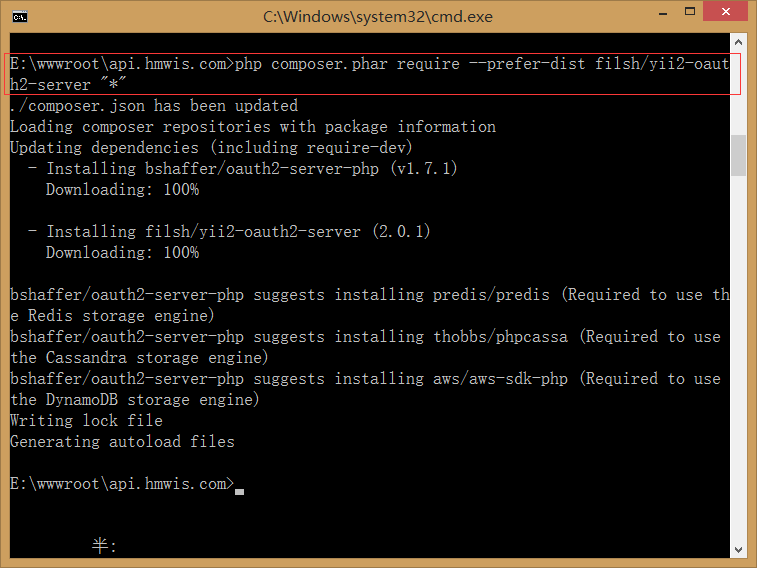Click the "Loading composer repositories" line
The image size is (757, 568).
click(x=252, y=127)
